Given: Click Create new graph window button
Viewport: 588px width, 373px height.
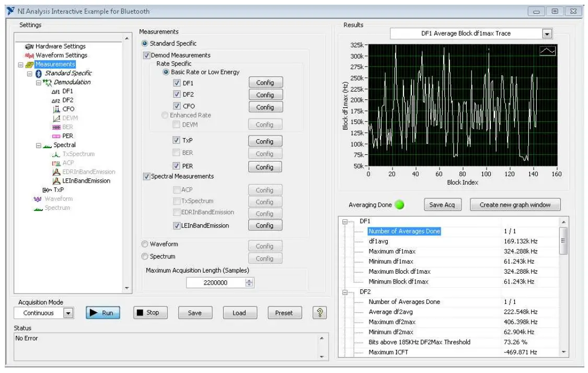Looking at the screenshot, I should coord(514,205).
